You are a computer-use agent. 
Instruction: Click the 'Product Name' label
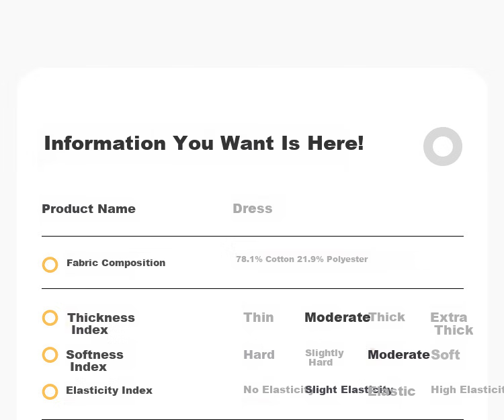pos(89,209)
